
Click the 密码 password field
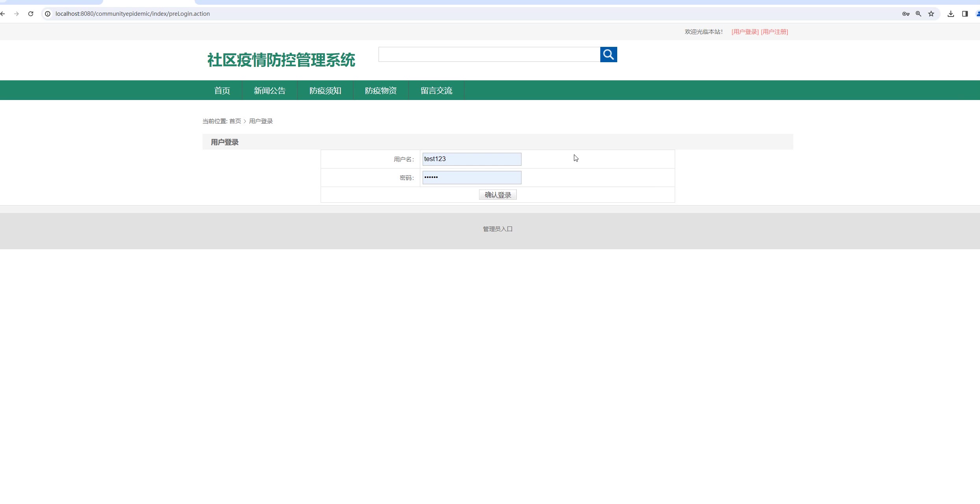[472, 178]
